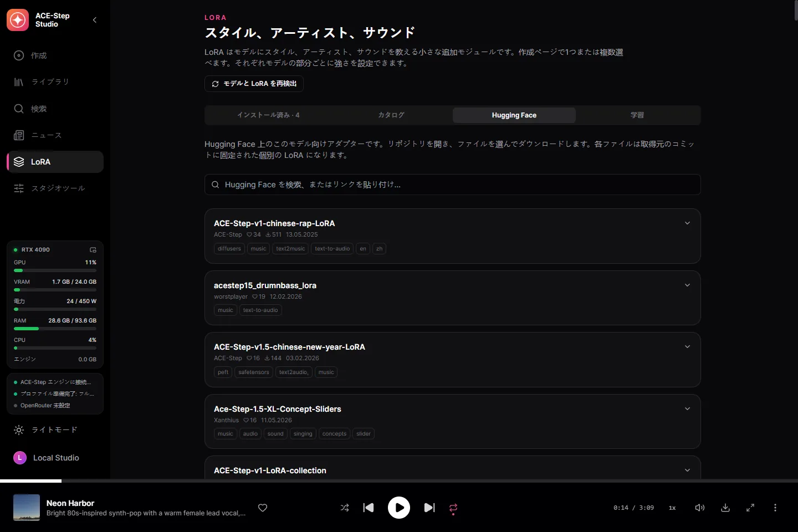Viewport: 798px width, 532px height.
Task: Open the 学習 tab
Action: click(x=637, y=115)
